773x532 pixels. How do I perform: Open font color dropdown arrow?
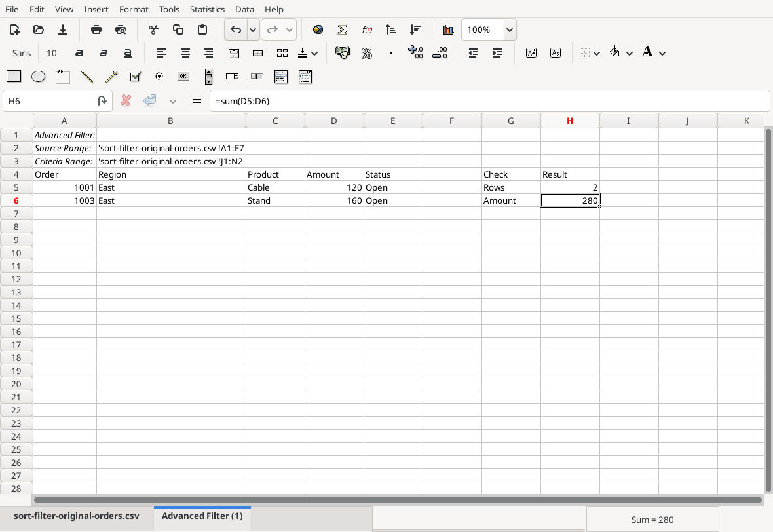click(x=662, y=53)
